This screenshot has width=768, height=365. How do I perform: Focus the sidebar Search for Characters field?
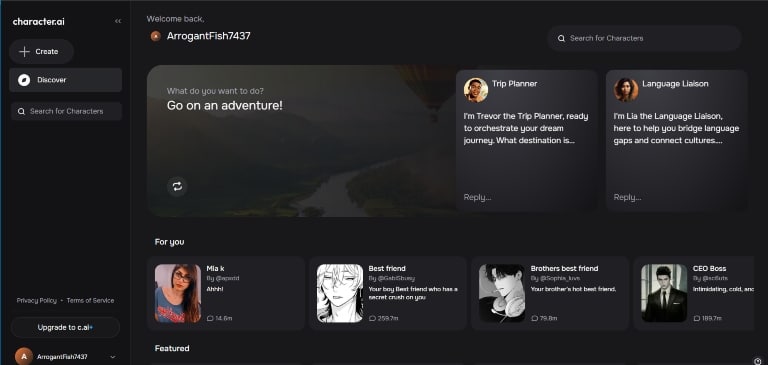coord(66,111)
